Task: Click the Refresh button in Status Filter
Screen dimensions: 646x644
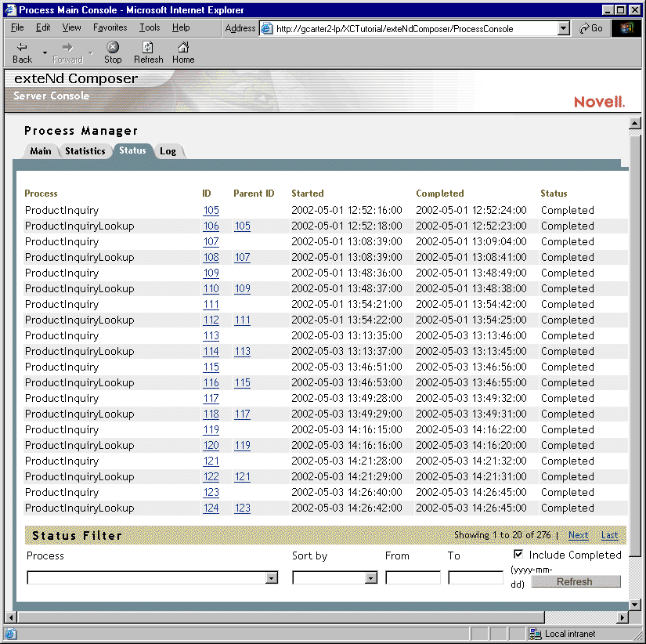Action: 576,581
